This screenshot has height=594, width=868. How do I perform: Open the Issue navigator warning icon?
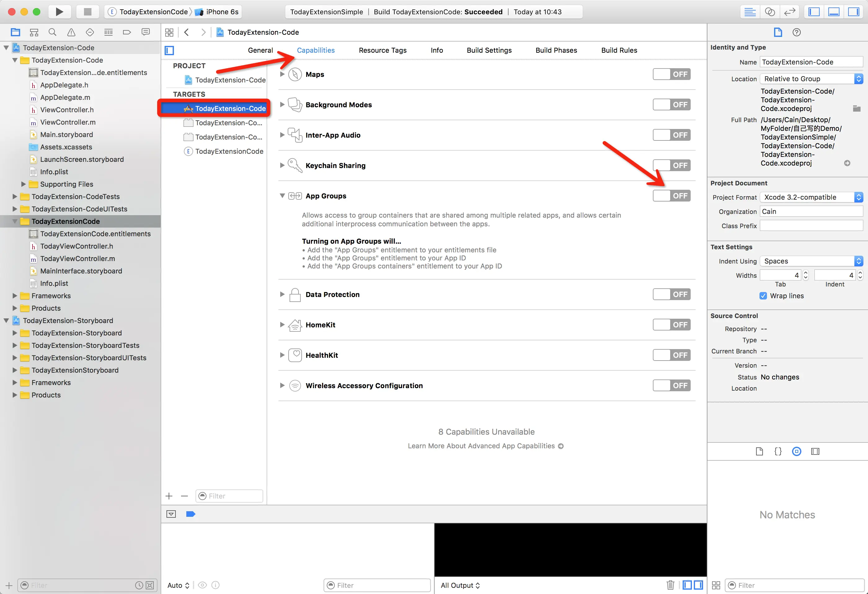click(x=71, y=32)
